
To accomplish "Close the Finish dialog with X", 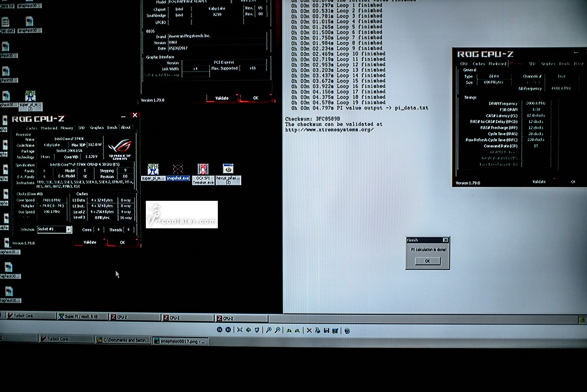I will point(445,240).
